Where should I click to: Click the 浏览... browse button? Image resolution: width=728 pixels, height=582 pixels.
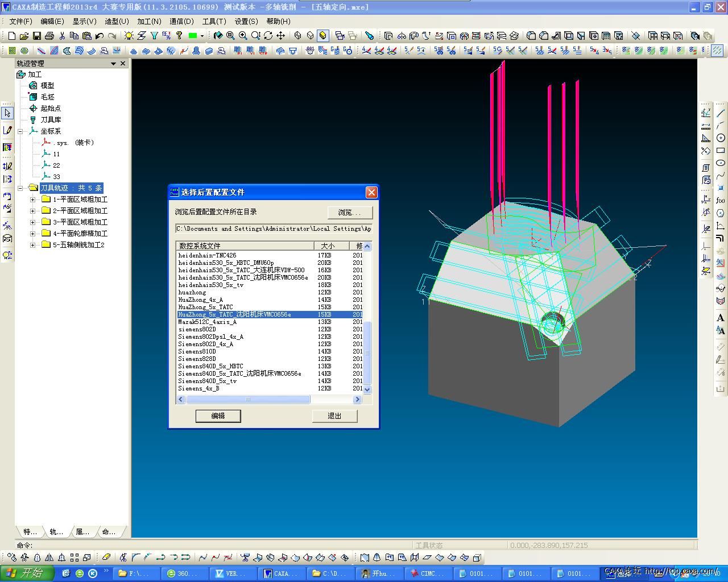tap(350, 212)
